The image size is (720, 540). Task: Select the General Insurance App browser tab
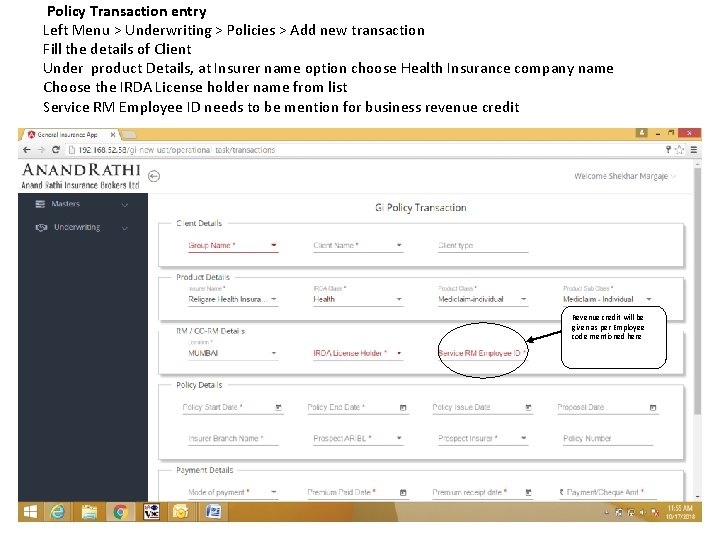tap(71, 135)
